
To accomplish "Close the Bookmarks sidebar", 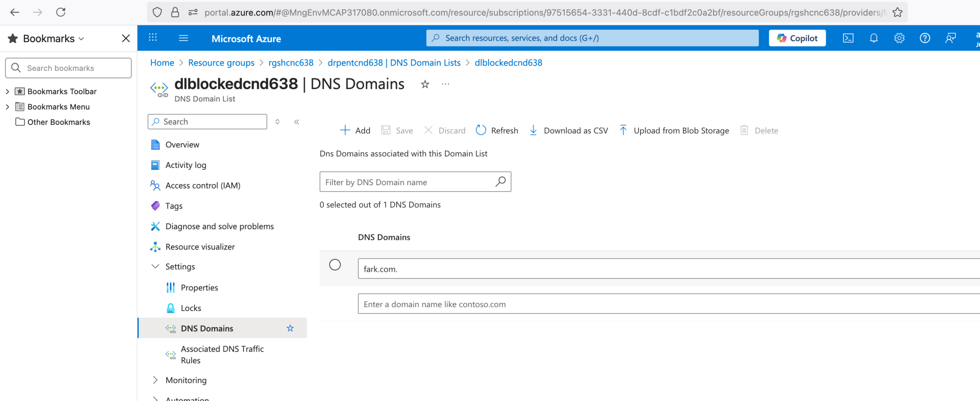I will pos(126,38).
